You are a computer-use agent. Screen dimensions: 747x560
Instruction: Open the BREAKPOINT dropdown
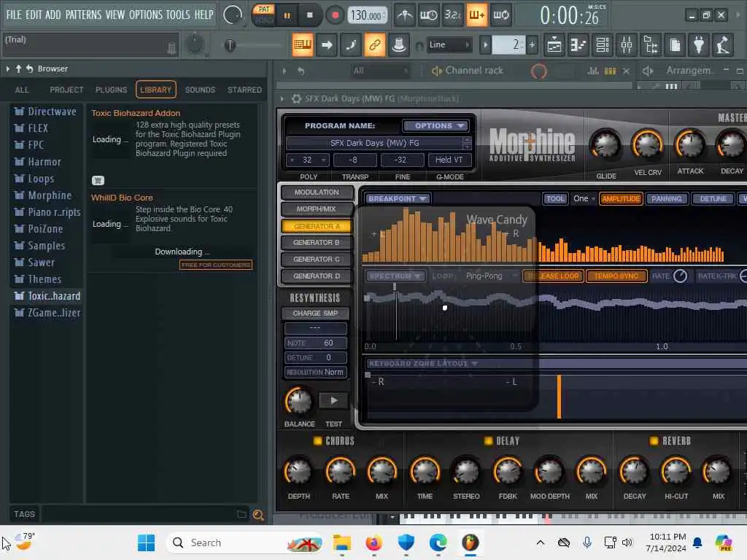click(x=398, y=198)
